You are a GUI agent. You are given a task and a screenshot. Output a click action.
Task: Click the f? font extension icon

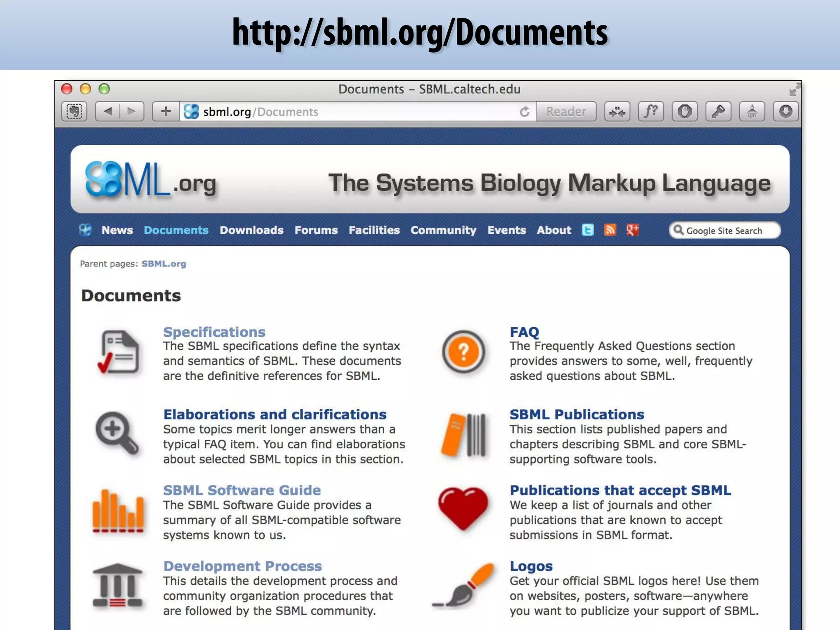click(x=651, y=111)
